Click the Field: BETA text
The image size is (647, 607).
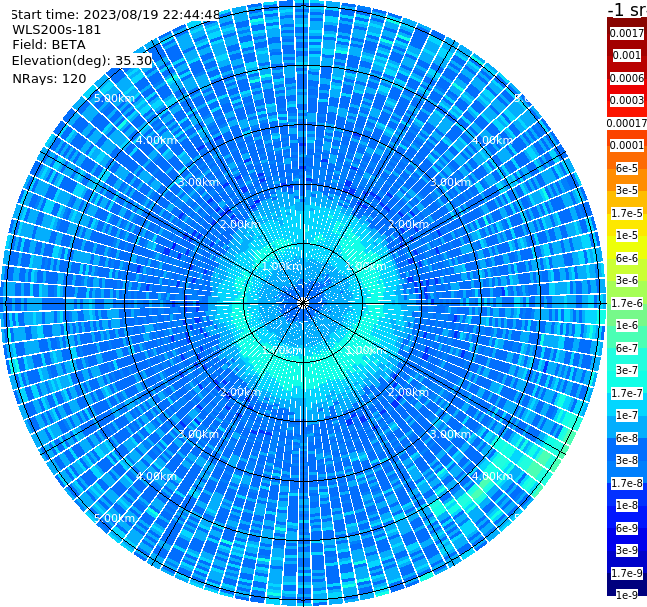point(49,45)
